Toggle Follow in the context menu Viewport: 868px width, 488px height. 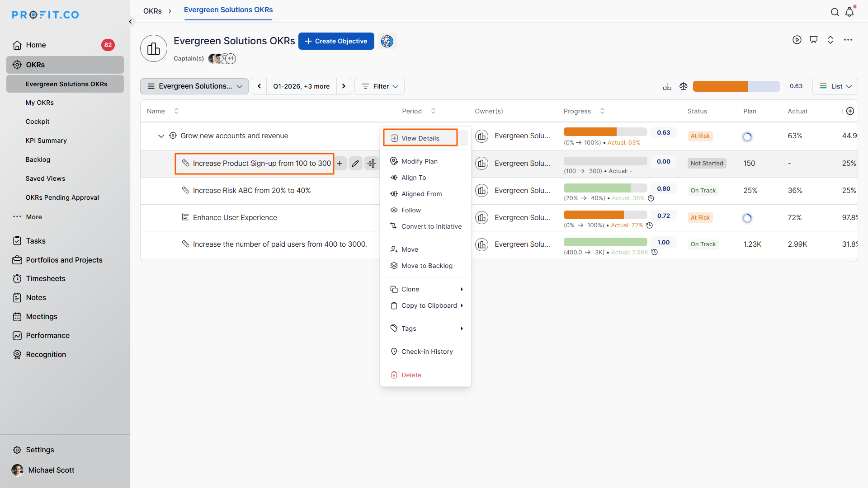tap(411, 210)
